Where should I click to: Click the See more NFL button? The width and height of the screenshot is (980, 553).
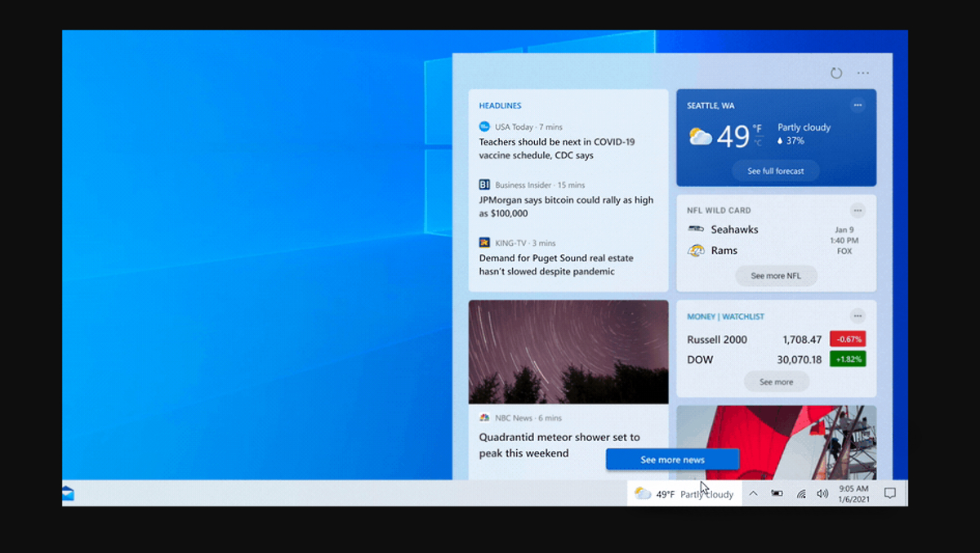pos(776,275)
